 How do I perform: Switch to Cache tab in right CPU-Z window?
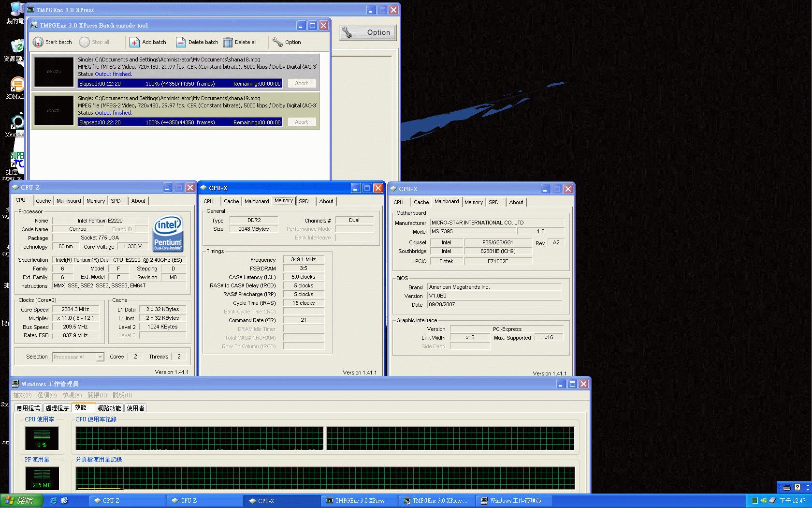421,202
